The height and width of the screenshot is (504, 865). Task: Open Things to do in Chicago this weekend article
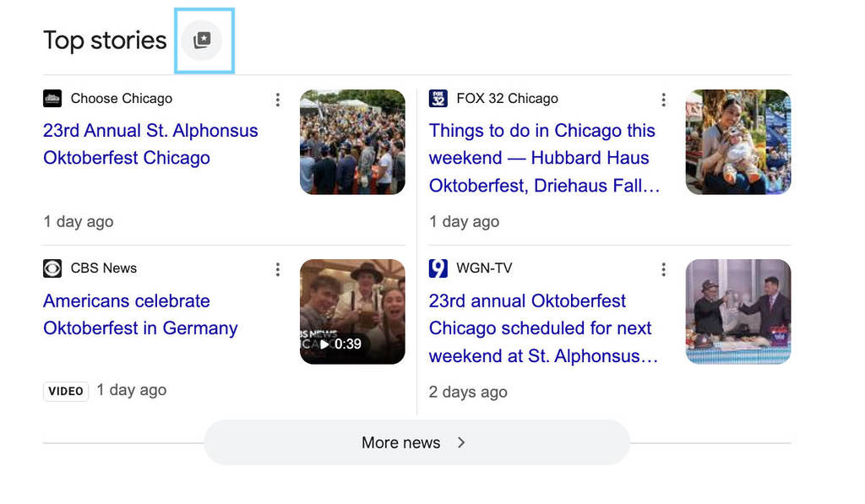pos(543,158)
